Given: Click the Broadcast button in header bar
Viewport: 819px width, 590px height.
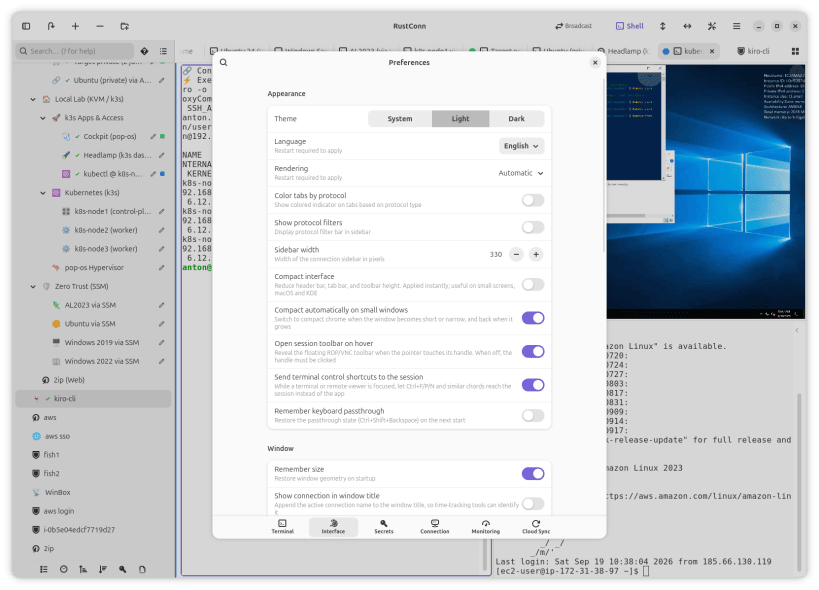Looking at the screenshot, I should click(x=573, y=26).
